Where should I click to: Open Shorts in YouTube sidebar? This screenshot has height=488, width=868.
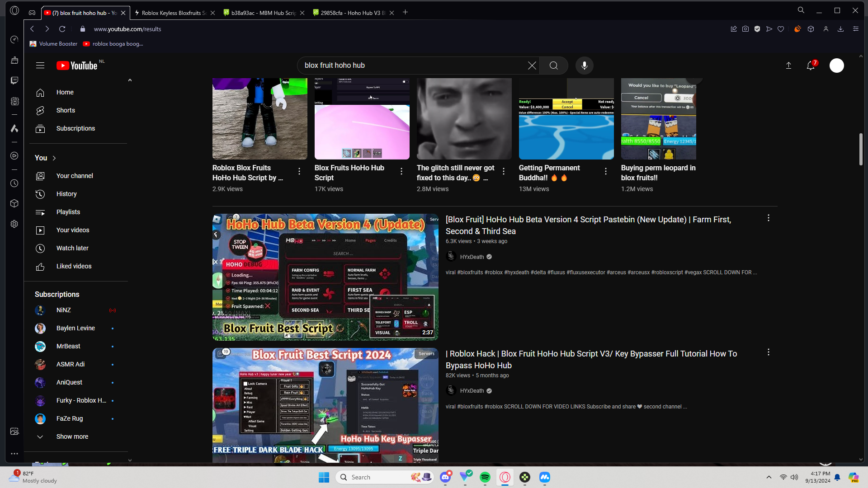(66, 110)
